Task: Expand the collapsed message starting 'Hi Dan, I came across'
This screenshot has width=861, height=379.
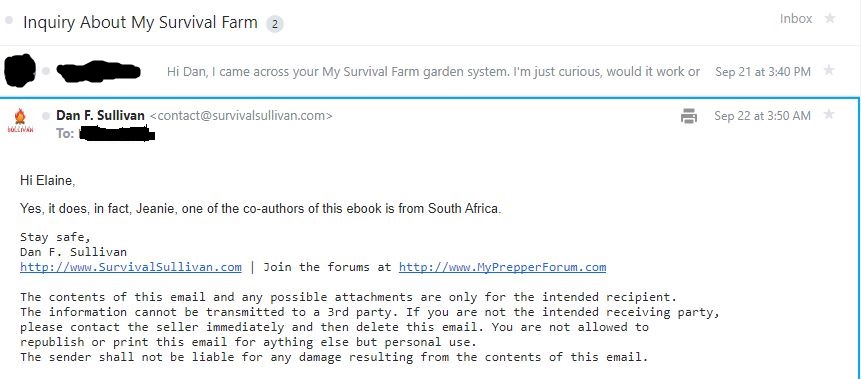Action: pos(433,71)
